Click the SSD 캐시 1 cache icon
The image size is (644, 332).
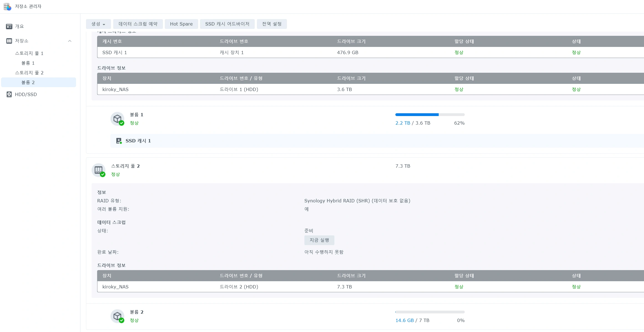tap(119, 141)
